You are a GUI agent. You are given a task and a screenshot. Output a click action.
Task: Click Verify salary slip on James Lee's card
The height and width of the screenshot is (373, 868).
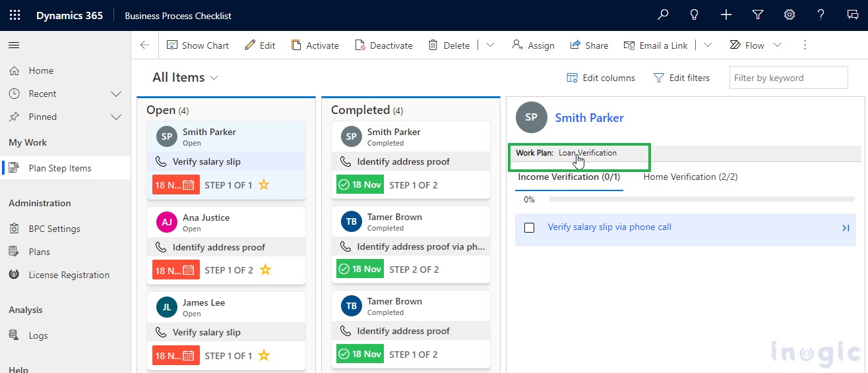click(206, 332)
